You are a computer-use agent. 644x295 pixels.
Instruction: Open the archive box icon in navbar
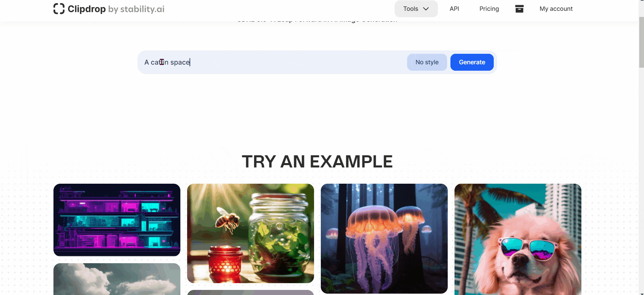click(519, 9)
